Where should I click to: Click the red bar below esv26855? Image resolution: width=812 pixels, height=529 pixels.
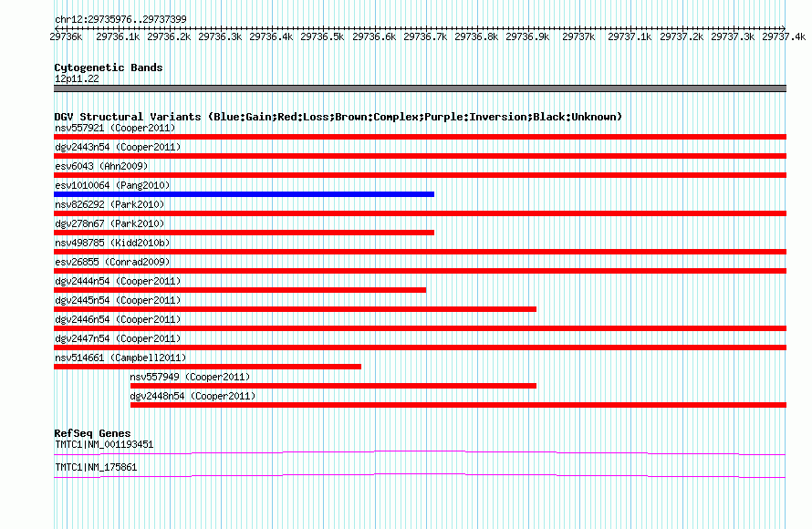pyautogui.click(x=420, y=271)
